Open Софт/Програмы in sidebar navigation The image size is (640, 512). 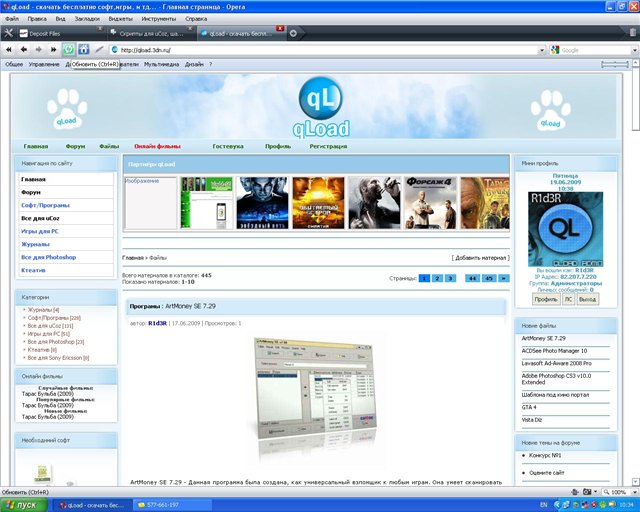pyautogui.click(x=45, y=205)
